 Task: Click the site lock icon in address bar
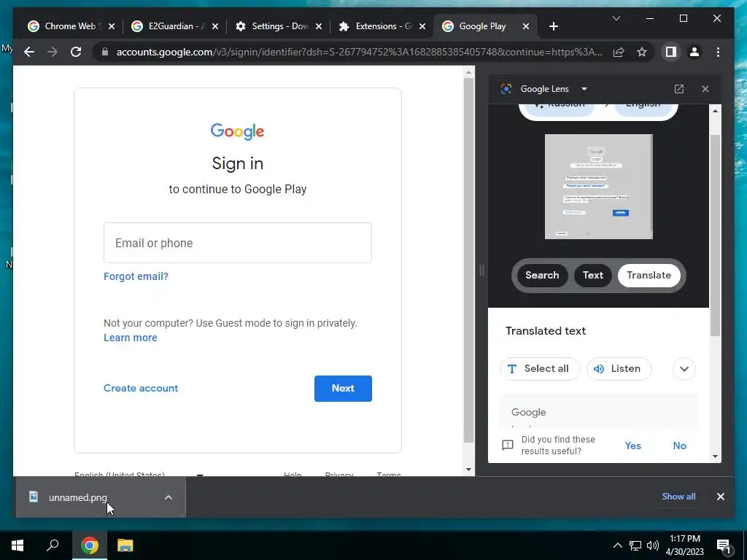pyautogui.click(x=105, y=52)
